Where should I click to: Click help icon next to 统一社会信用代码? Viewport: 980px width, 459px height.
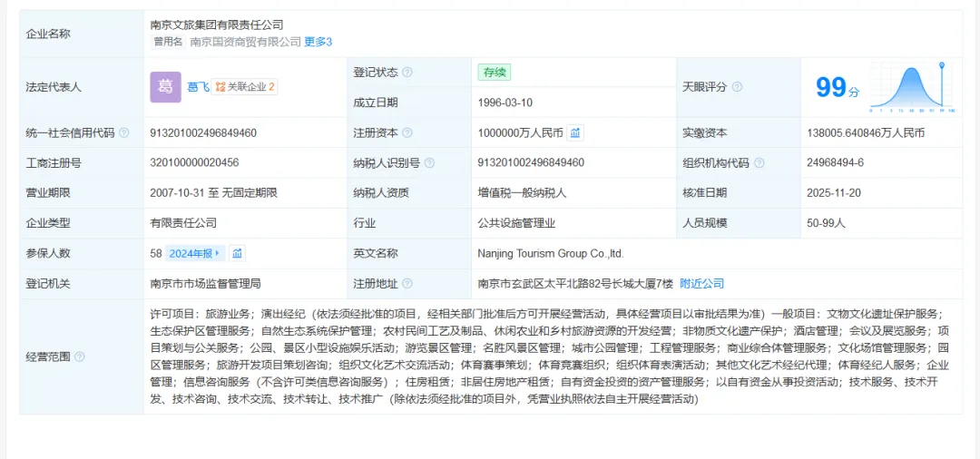coord(123,133)
